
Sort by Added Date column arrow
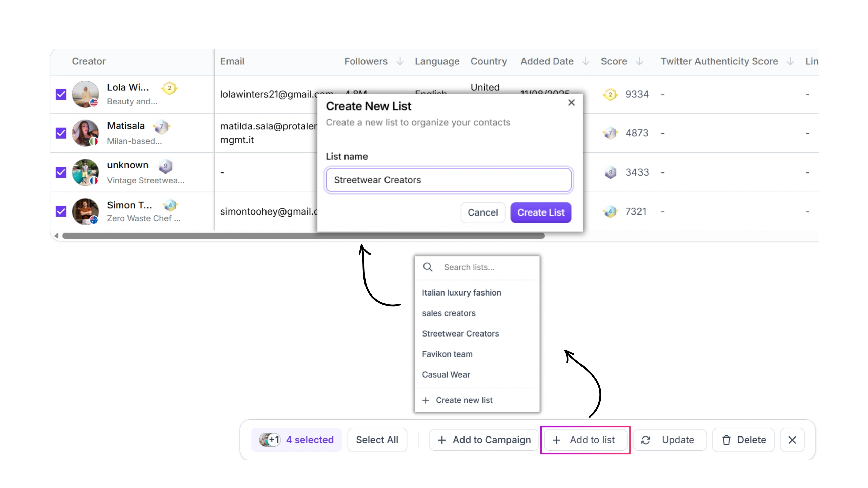[x=586, y=61]
